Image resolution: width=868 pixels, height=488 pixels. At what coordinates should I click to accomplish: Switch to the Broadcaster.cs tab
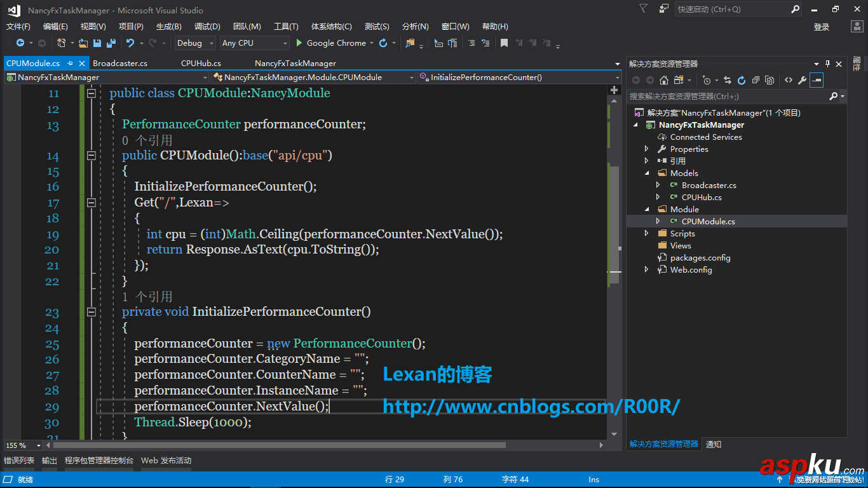[x=120, y=63]
